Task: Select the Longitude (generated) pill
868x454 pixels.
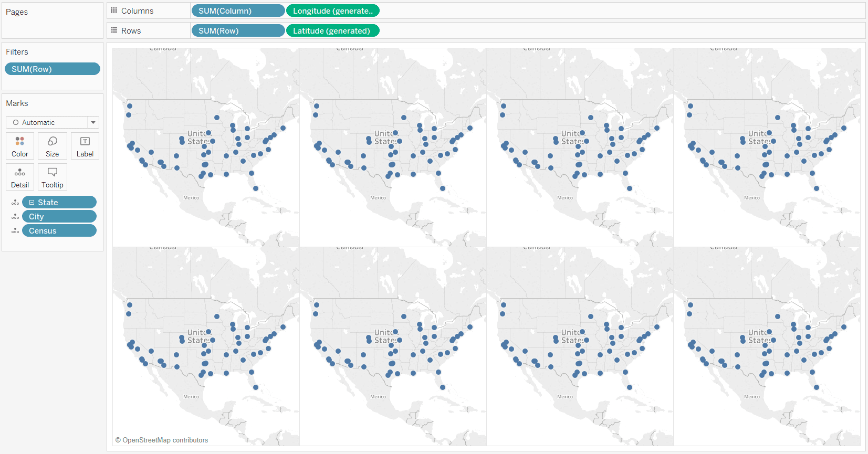Action: coord(333,11)
